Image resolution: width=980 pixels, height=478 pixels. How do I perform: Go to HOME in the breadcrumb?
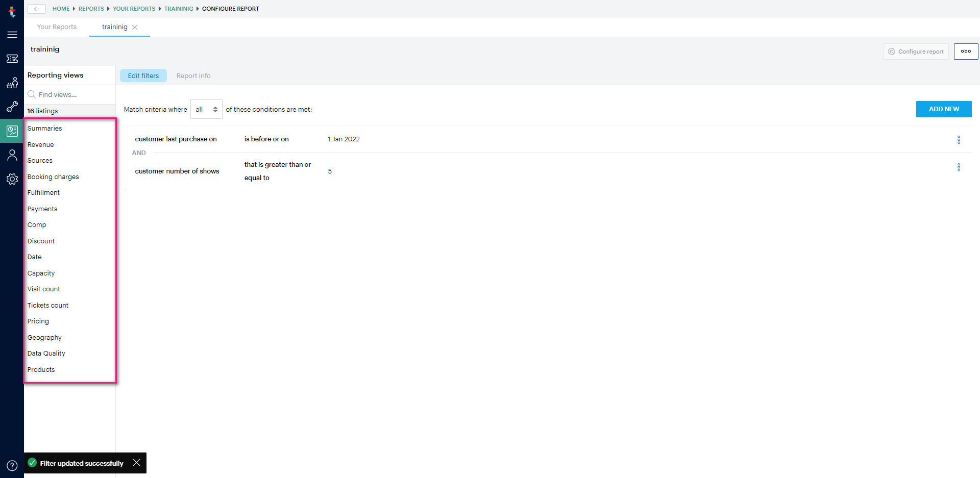(61, 9)
